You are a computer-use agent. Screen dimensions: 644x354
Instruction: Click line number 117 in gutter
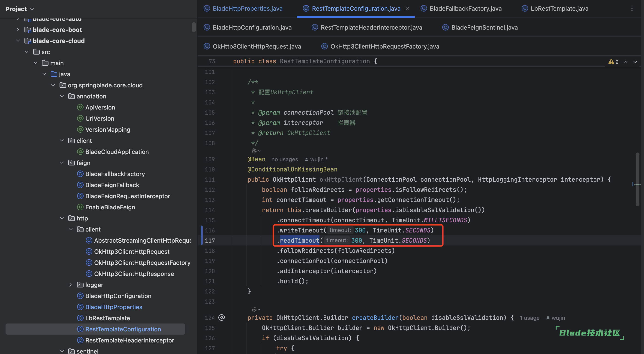(210, 241)
